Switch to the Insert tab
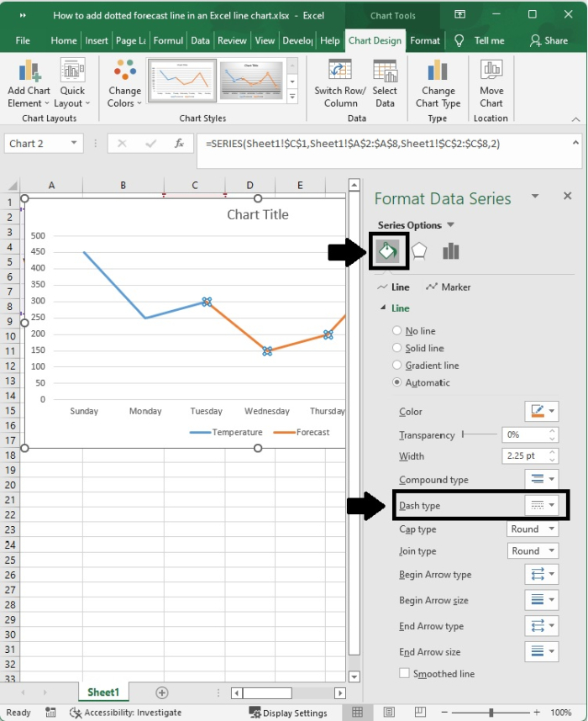The image size is (588, 721). pyautogui.click(x=97, y=40)
